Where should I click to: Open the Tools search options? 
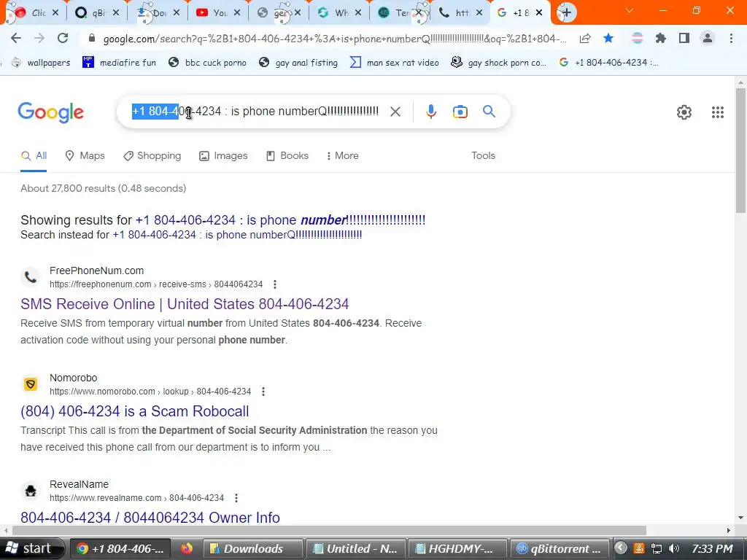(x=483, y=156)
